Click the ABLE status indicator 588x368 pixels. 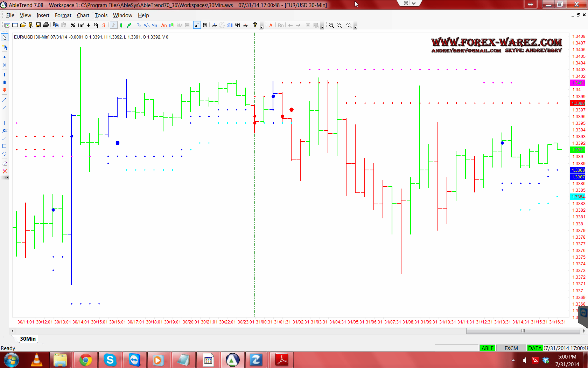pos(487,348)
